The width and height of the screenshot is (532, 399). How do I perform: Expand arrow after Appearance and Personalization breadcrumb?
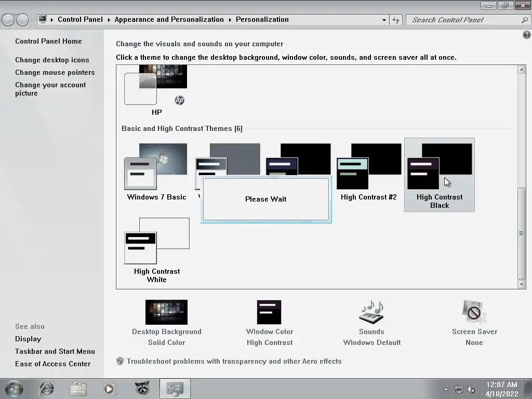coord(230,20)
